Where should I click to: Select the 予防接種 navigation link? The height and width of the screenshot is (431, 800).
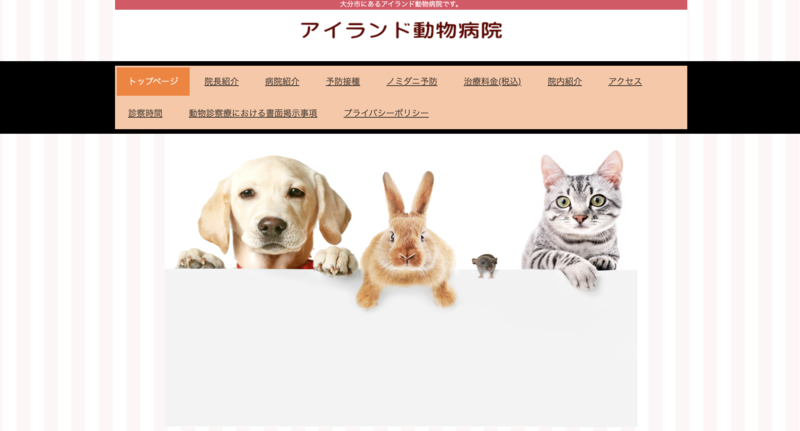coord(343,82)
